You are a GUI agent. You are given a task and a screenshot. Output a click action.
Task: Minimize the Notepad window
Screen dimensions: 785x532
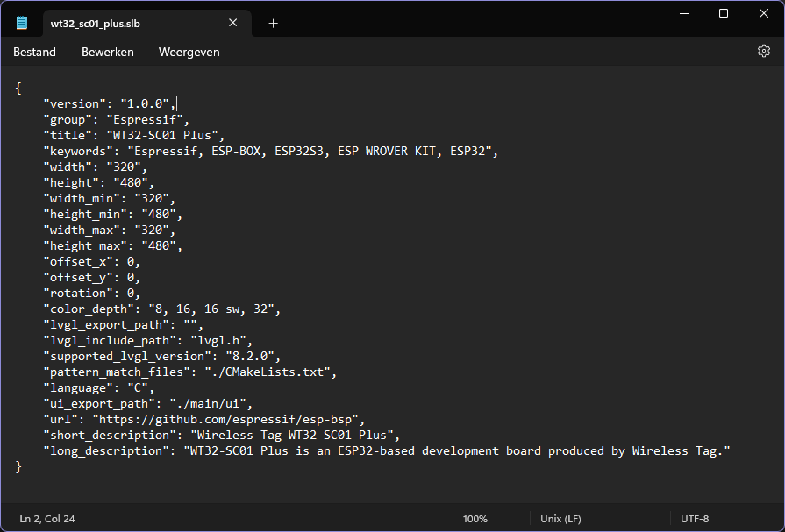pyautogui.click(x=684, y=13)
